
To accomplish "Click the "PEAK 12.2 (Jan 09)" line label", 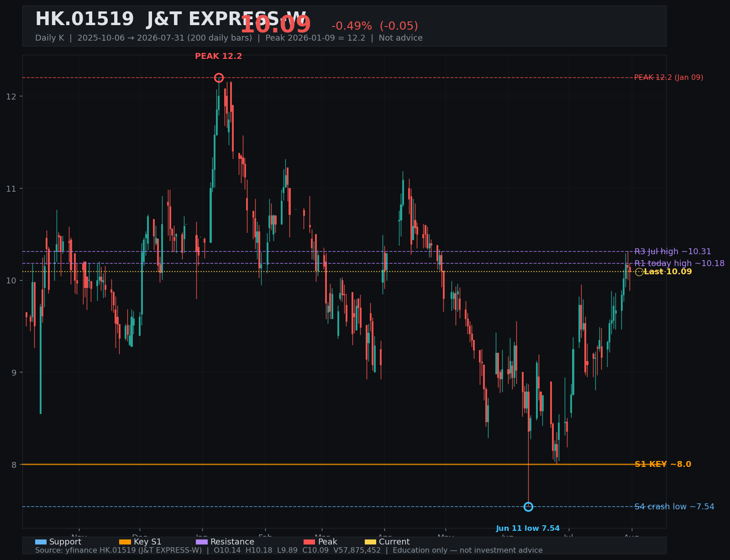I will coord(669,78).
